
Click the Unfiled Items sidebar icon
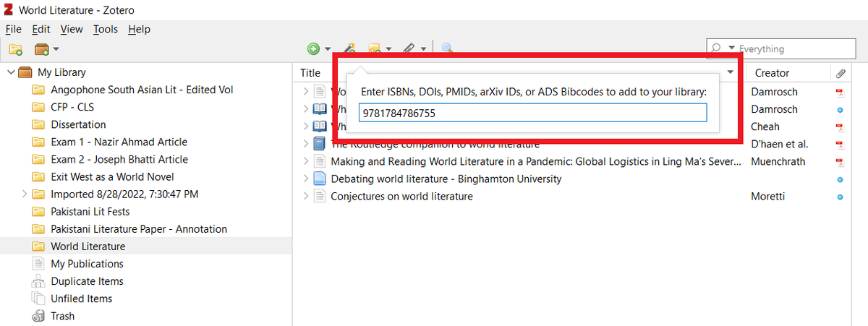pos(38,299)
